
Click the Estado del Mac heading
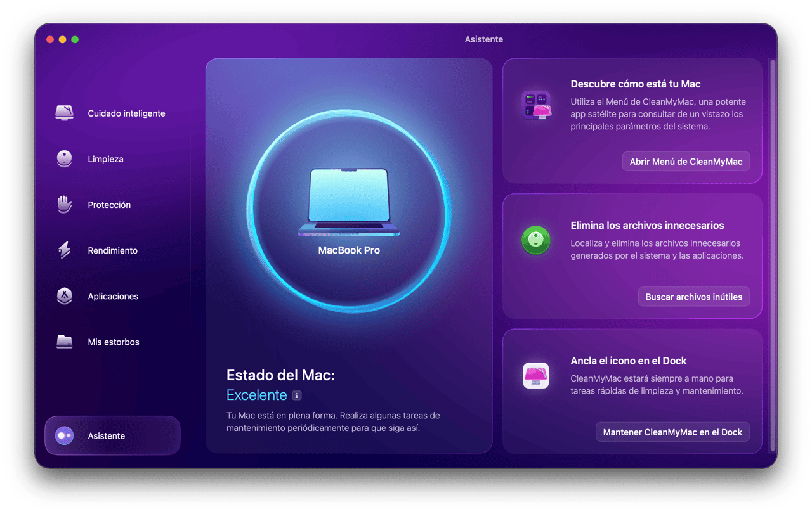pyautogui.click(x=280, y=375)
